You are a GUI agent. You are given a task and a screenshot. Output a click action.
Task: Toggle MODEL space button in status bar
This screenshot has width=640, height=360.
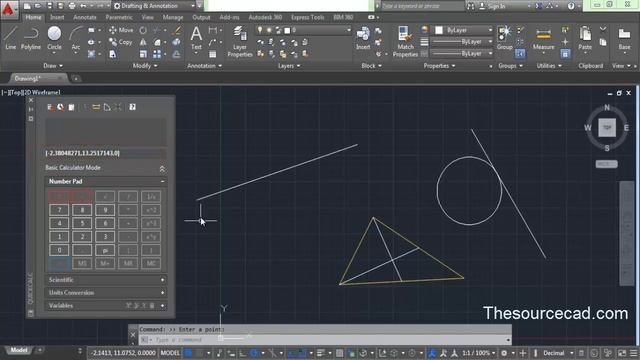click(x=170, y=353)
